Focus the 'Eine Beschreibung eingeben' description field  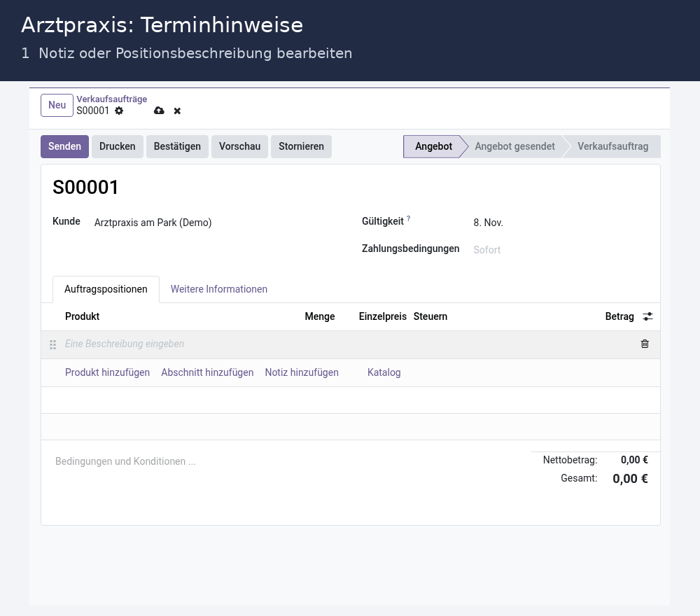(348, 344)
